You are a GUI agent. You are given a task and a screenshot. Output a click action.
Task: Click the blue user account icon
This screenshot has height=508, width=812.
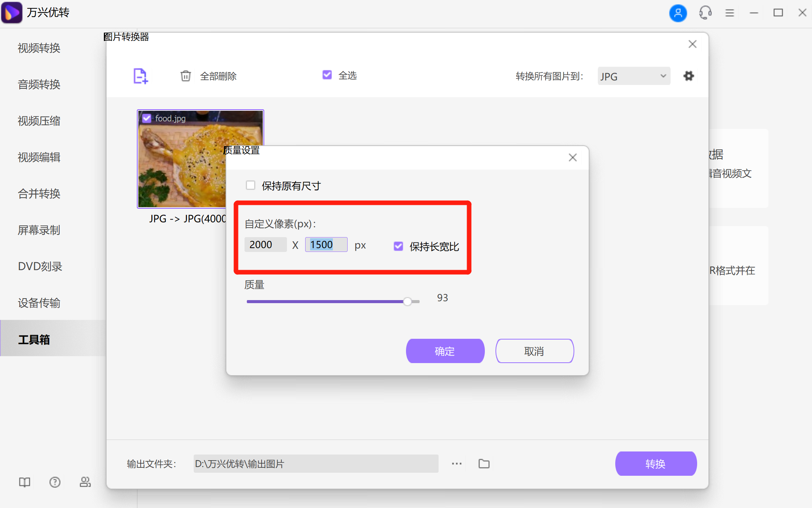(x=678, y=13)
